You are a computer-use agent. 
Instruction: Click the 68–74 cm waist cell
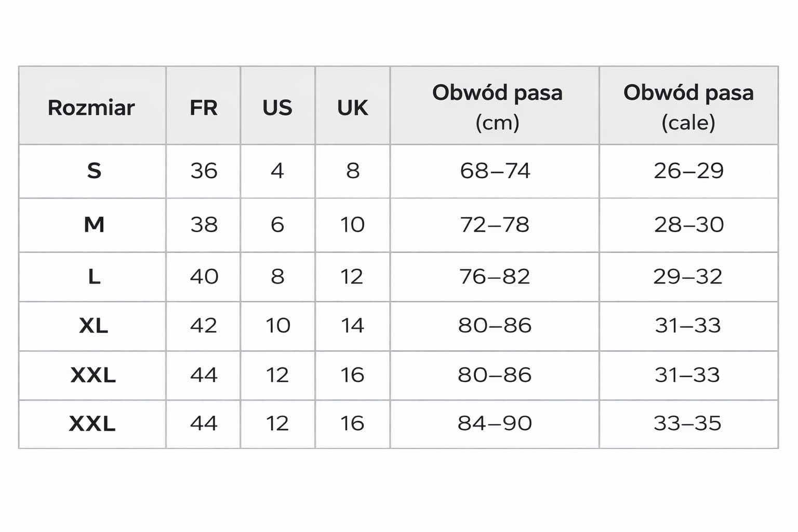click(x=495, y=171)
